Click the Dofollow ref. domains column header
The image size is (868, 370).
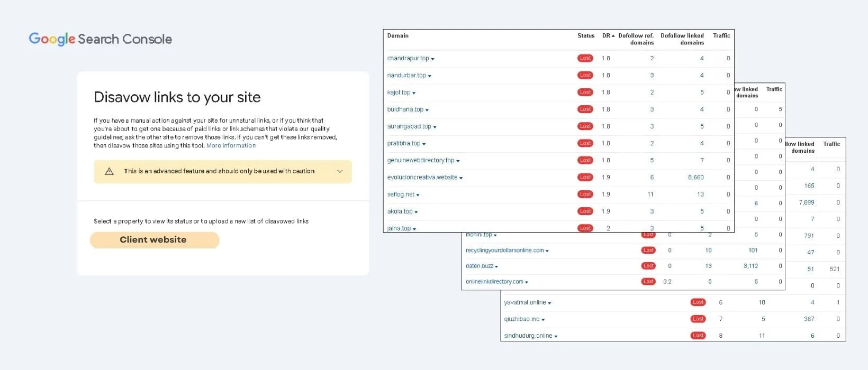636,39
